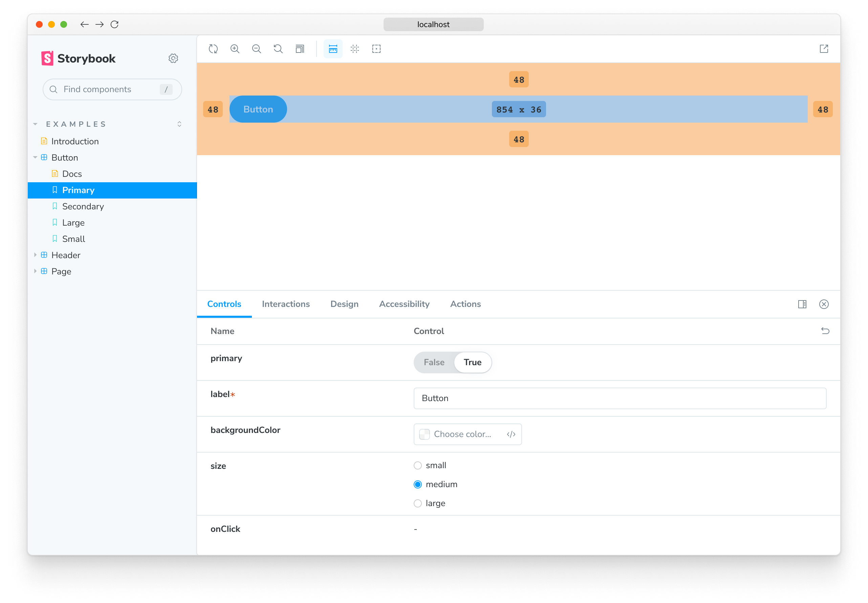Open the Interactions tab
The image size is (868, 603).
285,304
